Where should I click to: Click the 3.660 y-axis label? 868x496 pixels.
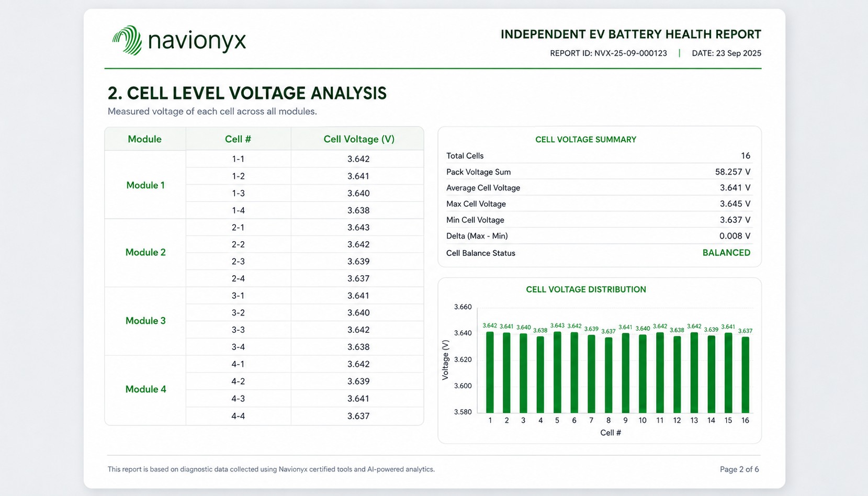[463, 307]
